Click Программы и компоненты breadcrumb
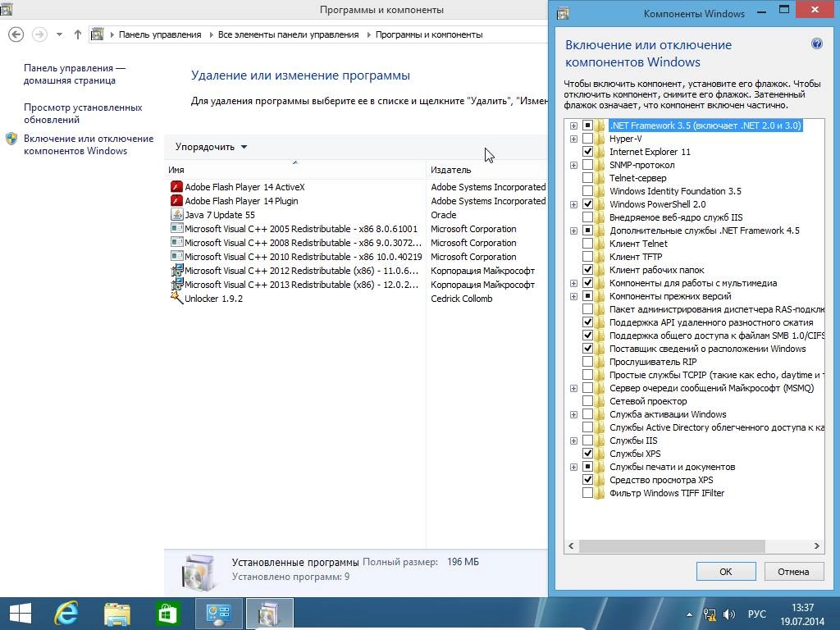Screen dimensions: 840x630 pos(428,34)
